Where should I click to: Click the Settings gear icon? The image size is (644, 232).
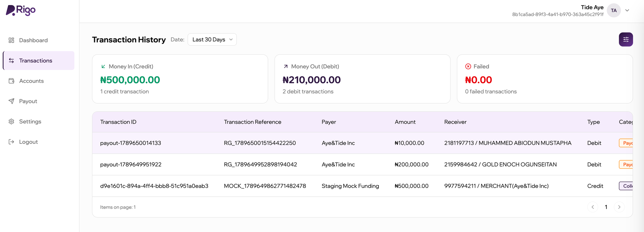point(11,121)
